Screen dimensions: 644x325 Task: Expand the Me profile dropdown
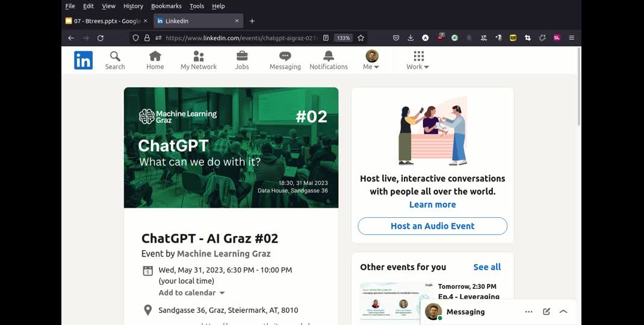(371, 60)
